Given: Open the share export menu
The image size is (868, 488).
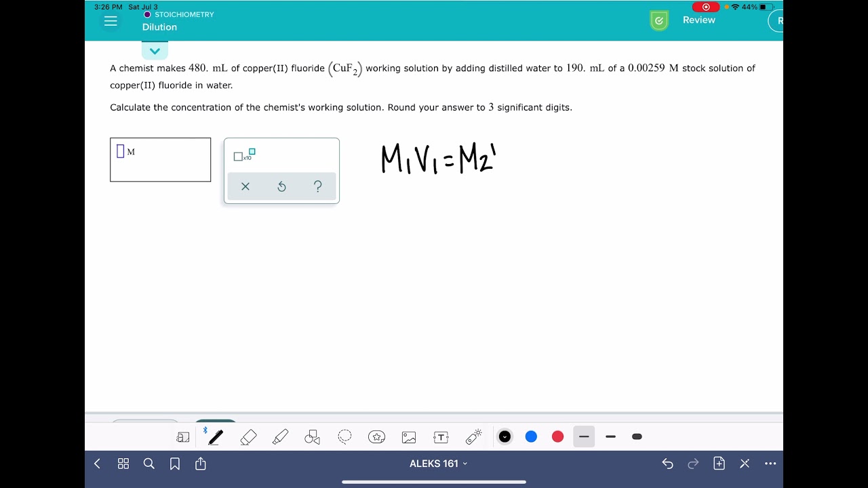Looking at the screenshot, I should pyautogui.click(x=201, y=464).
